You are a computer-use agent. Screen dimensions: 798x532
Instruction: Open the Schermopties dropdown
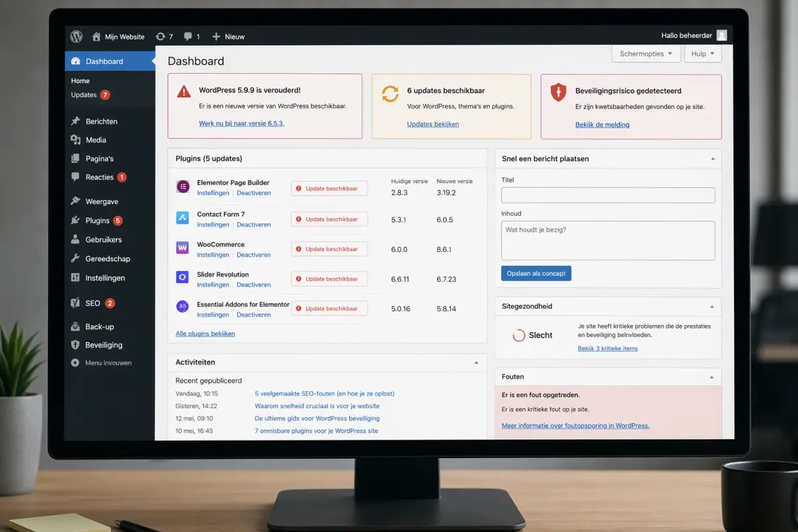point(646,54)
